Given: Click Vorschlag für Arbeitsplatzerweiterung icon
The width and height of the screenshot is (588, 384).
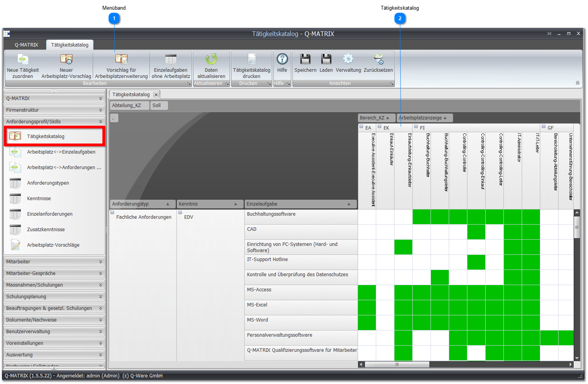Looking at the screenshot, I should 121,59.
